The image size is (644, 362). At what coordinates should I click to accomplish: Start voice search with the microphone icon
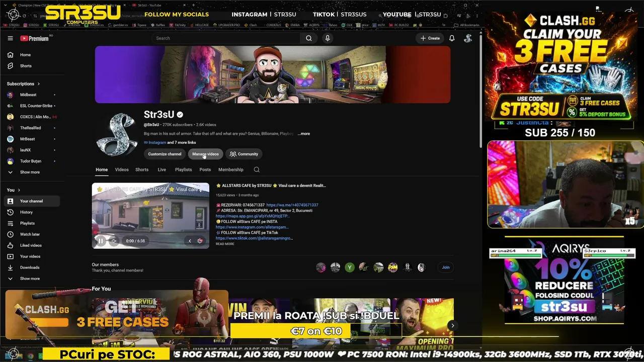pos(328,38)
